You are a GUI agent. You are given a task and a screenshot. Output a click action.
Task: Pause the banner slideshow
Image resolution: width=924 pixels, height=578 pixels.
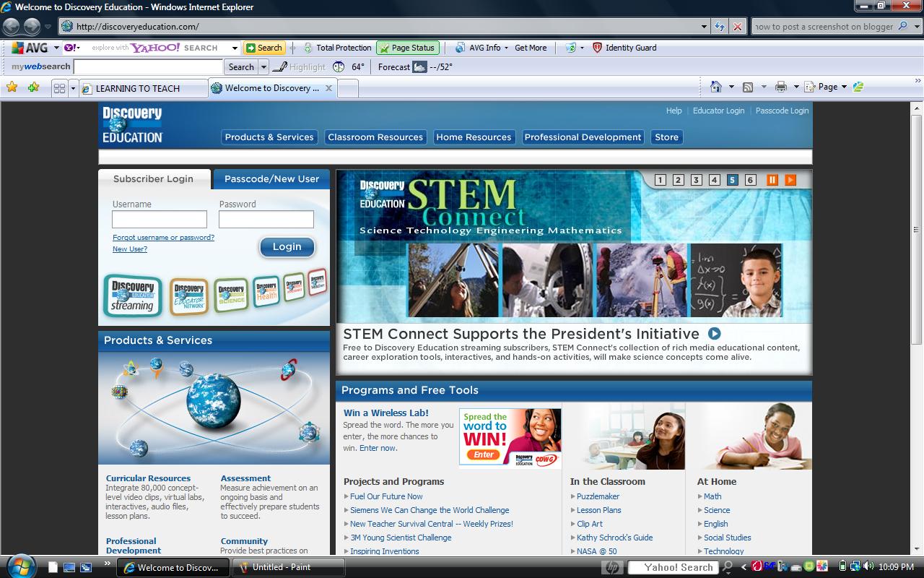[772, 180]
